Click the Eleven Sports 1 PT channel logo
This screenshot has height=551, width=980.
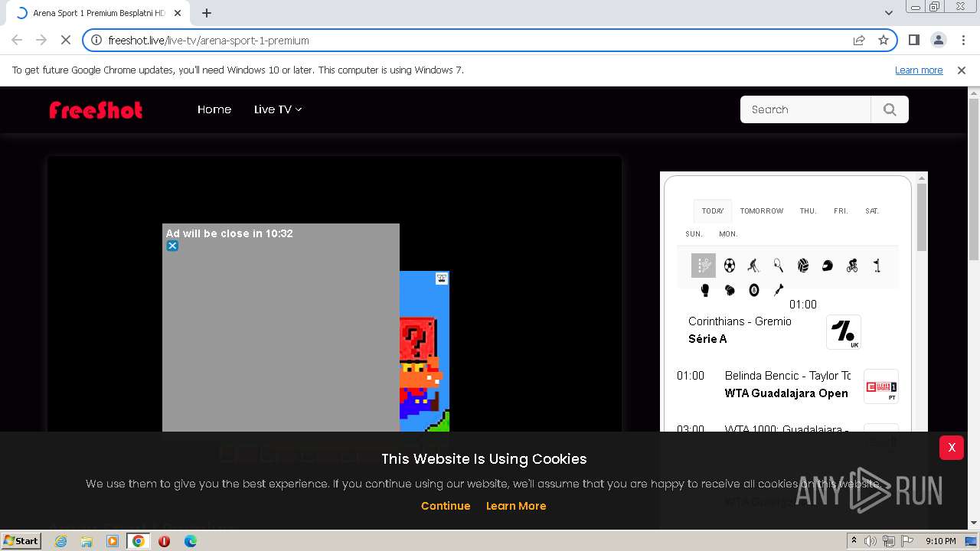click(880, 386)
